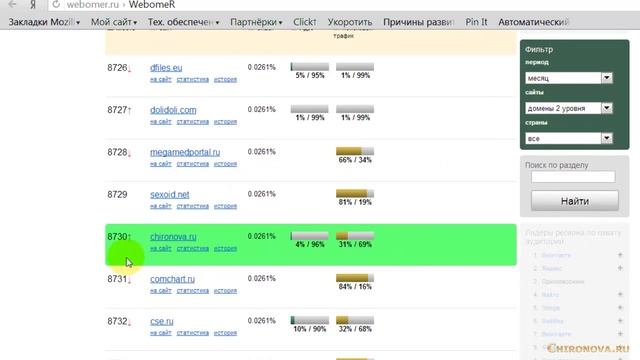
Task: Click история under sexoid.net
Action: click(225, 207)
